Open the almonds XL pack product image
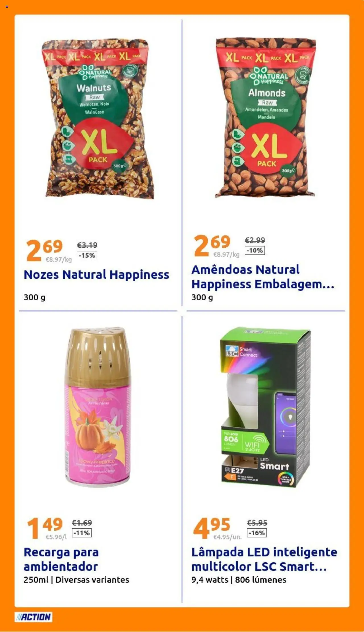Image resolution: width=364 pixels, height=632 pixels. click(266, 117)
